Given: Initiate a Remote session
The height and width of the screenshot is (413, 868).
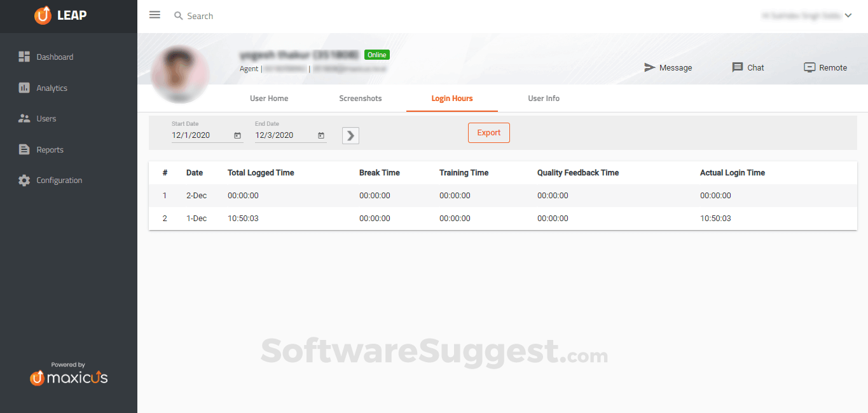Looking at the screenshot, I should 825,67.
